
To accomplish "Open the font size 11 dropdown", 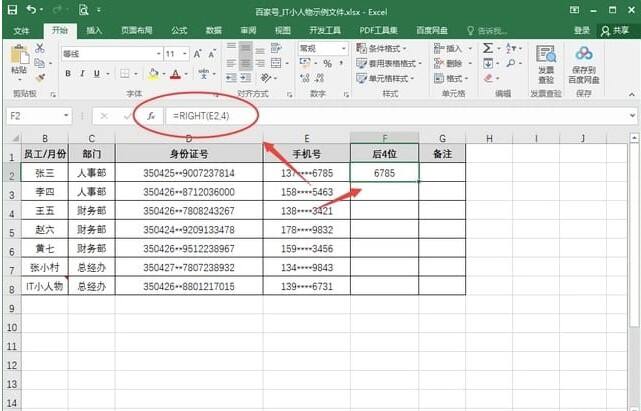I will tap(185, 54).
